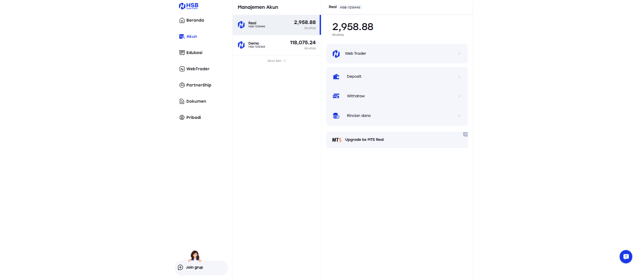
Task: Click the Withdraw icon
Action: pyautogui.click(x=336, y=96)
